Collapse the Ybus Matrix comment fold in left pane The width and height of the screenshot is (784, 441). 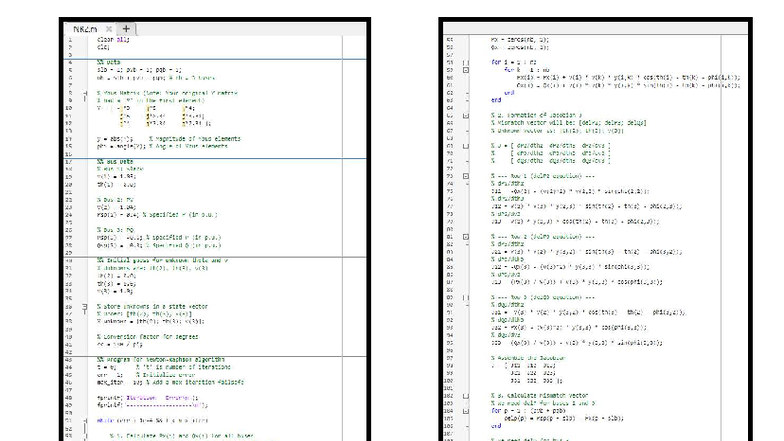(85, 93)
